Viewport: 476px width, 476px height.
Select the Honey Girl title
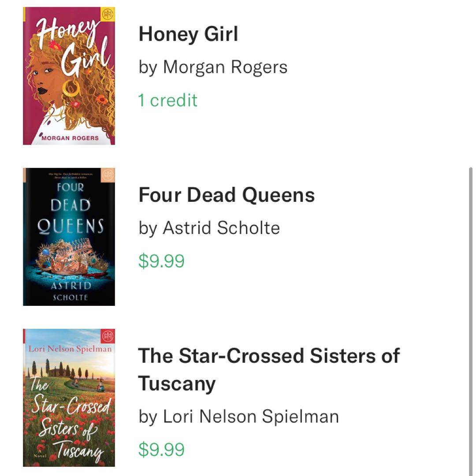coord(188,34)
